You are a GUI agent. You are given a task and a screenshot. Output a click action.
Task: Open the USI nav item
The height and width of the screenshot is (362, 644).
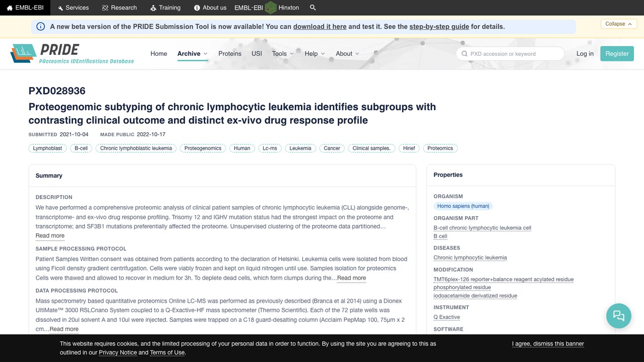tap(257, 54)
